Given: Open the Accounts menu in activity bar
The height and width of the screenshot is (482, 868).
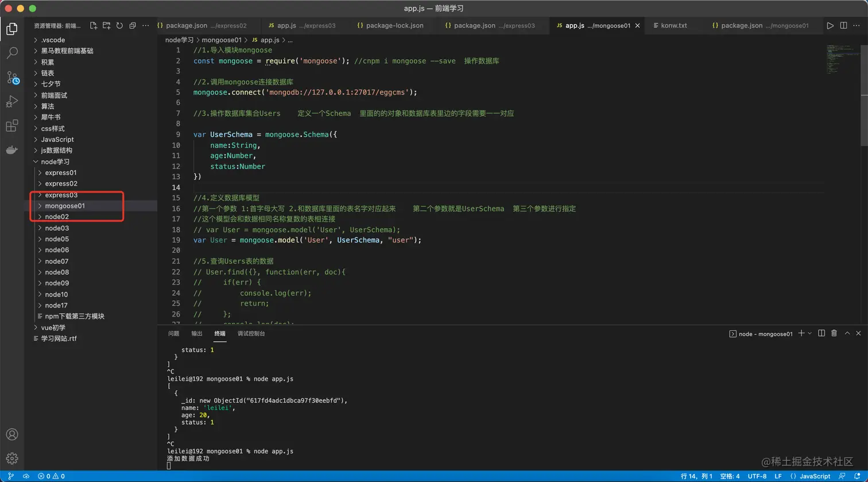Looking at the screenshot, I should coord(11,434).
